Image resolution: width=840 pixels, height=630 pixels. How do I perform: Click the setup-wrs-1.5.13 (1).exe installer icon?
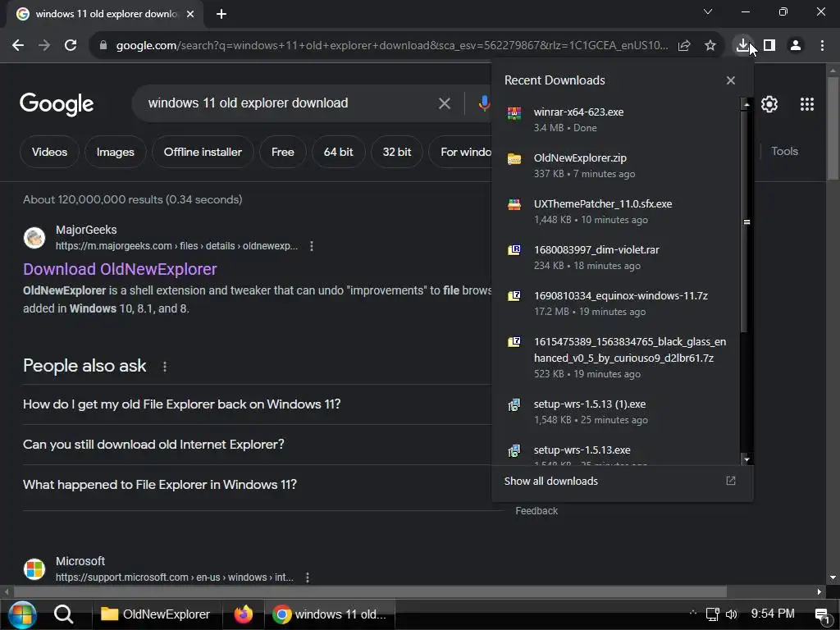[x=514, y=404]
